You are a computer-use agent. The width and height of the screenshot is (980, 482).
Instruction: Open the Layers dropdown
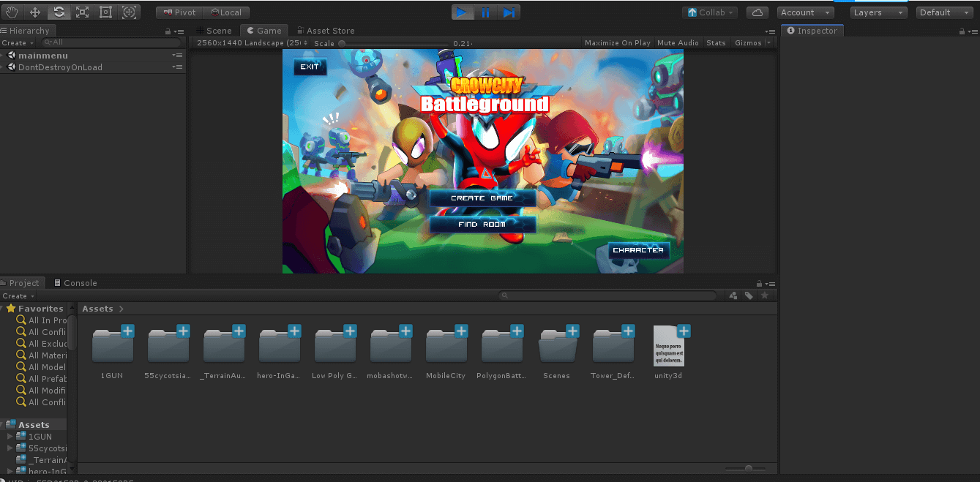tap(879, 12)
